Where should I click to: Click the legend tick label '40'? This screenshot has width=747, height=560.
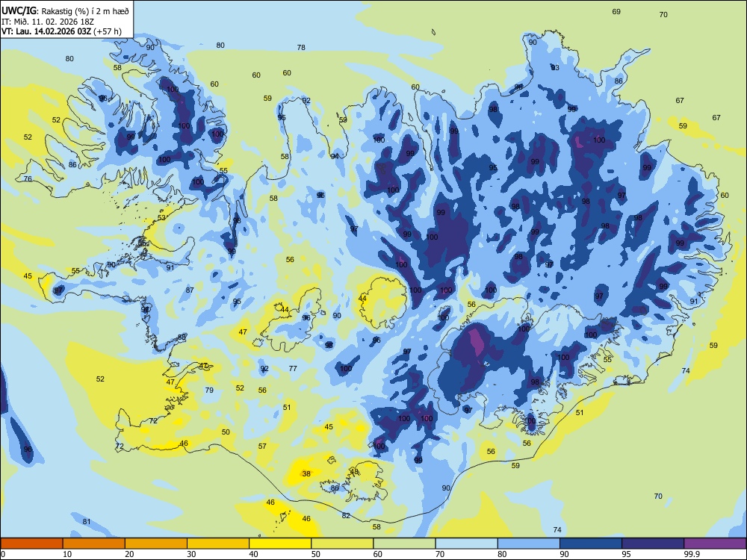[253, 554]
